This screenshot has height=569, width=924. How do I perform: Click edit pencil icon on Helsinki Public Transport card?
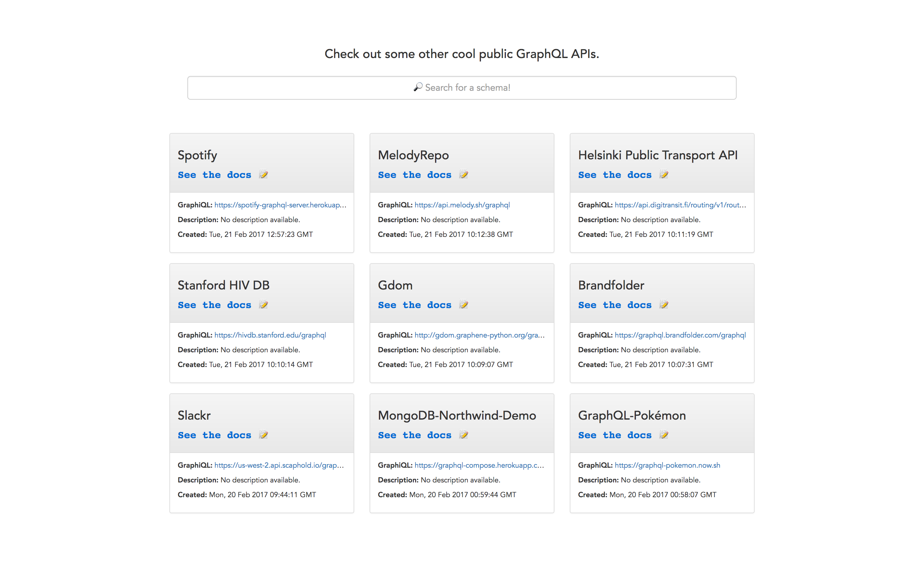click(x=664, y=174)
